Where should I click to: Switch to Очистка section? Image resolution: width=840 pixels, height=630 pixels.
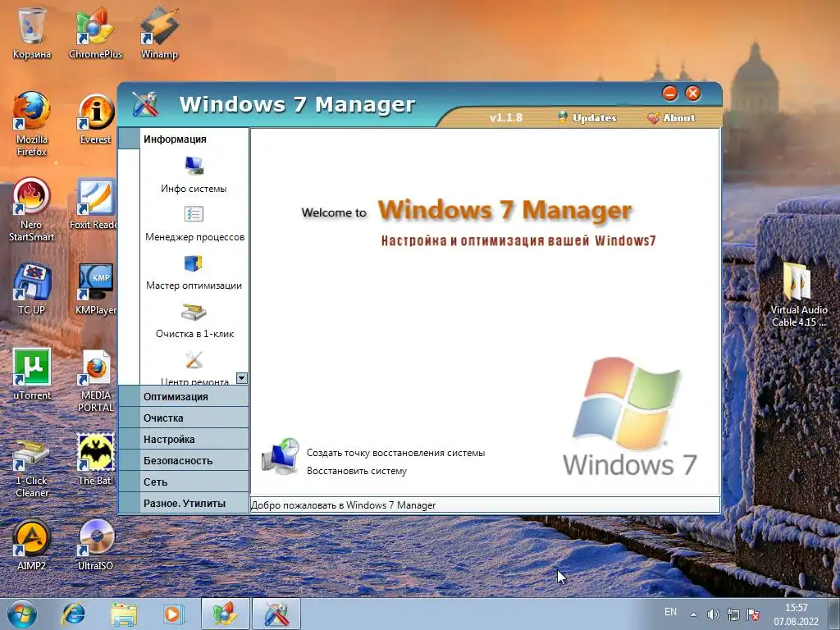click(x=183, y=418)
